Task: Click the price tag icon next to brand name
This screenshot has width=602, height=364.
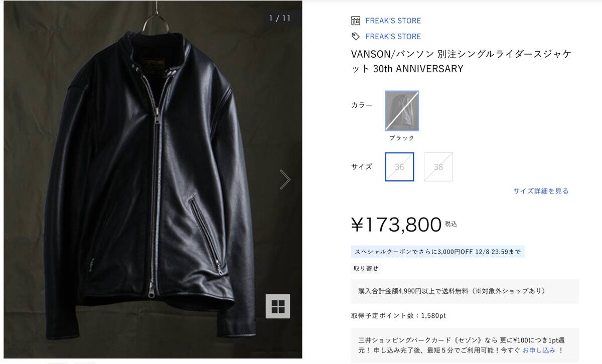Action: click(x=355, y=36)
